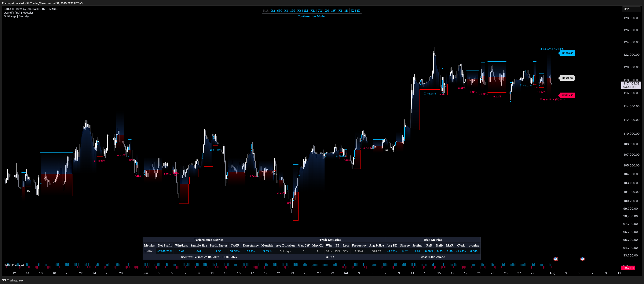
Task: Click the 55.38% | K(%) 0.23 probability label
Action: click(552, 100)
